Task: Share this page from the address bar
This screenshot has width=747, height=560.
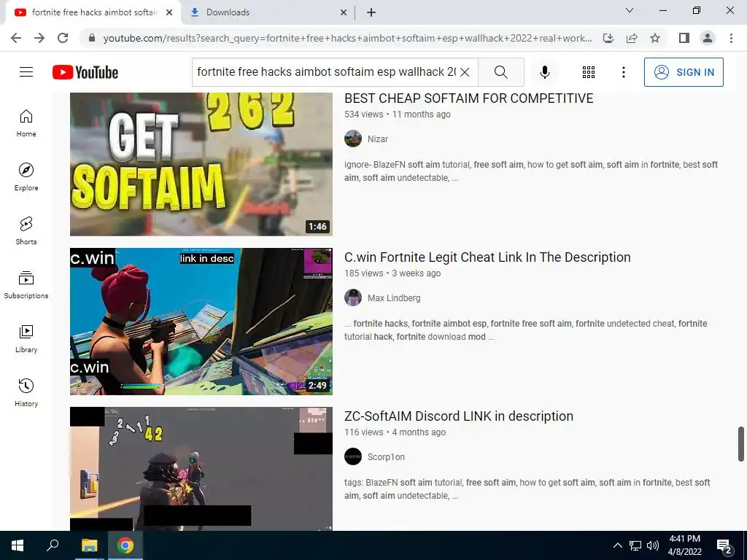Action: point(632,38)
